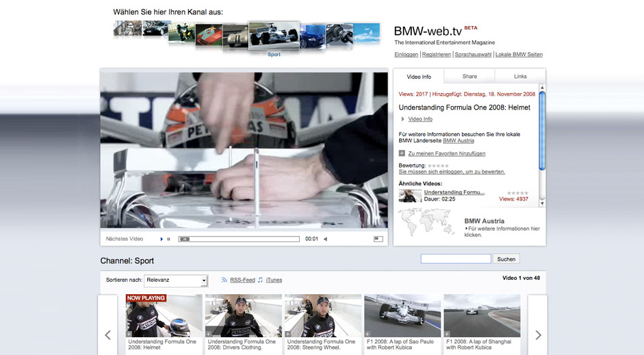Open the Sortieren nach Relevanz dropdown
This screenshot has width=644, height=355.
click(176, 280)
